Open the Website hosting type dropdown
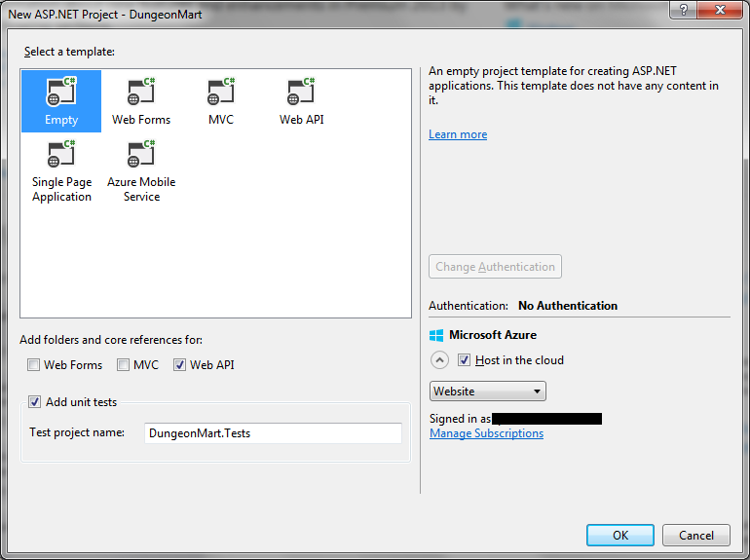Viewport: 750px width, 560px height. pyautogui.click(x=487, y=392)
